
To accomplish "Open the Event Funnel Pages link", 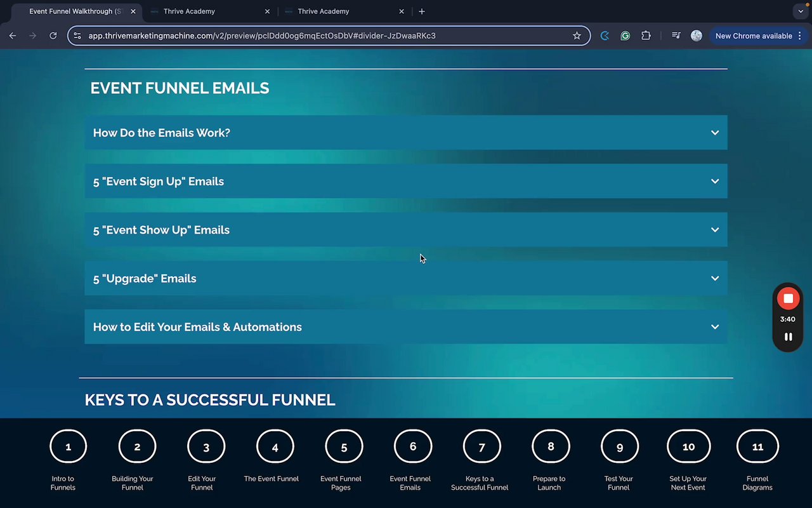I will coord(341,483).
